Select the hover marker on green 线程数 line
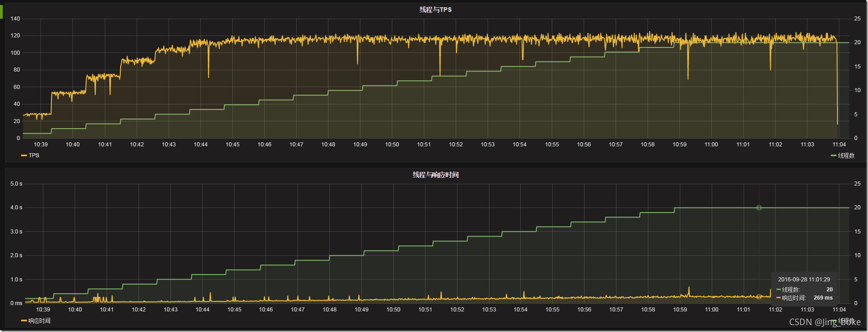Image resolution: width=868 pixels, height=332 pixels. (759, 207)
